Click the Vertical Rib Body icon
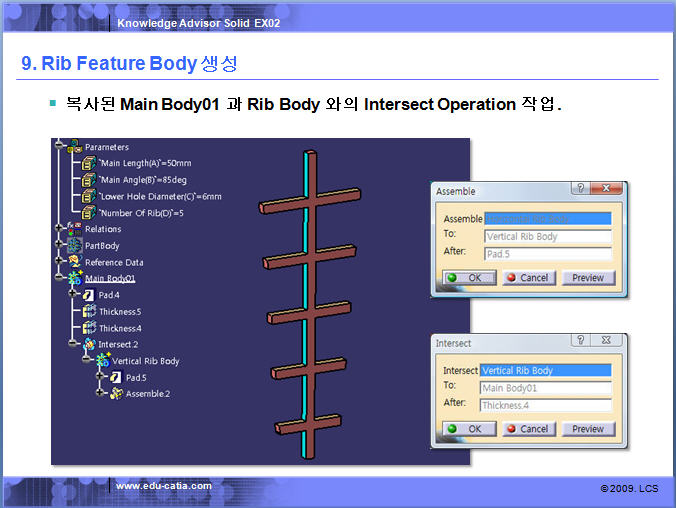The image size is (676, 508). [x=101, y=361]
